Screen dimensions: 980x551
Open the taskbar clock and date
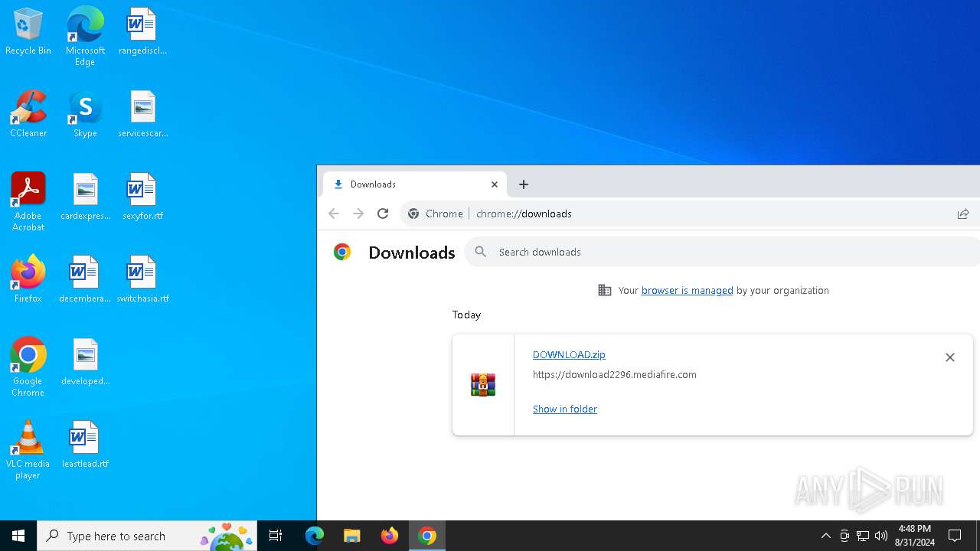click(x=915, y=536)
